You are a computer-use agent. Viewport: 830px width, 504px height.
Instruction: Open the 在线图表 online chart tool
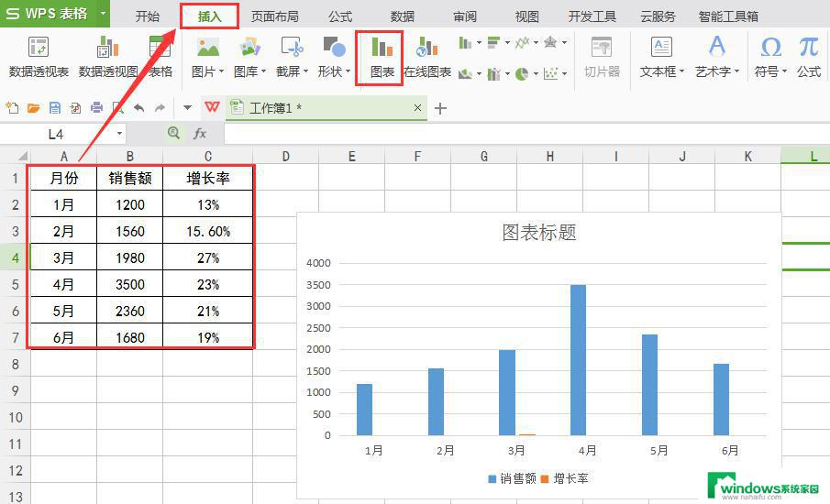pos(427,58)
